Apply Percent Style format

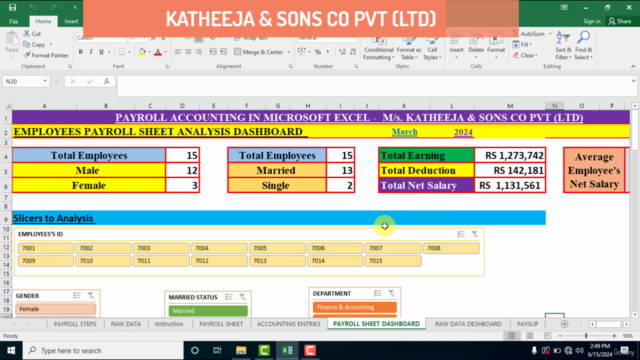pos(318,52)
